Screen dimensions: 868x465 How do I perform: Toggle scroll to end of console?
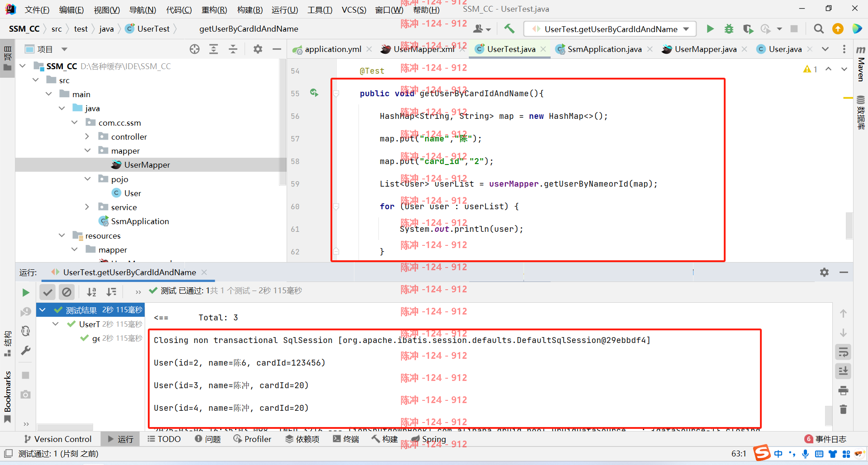pyautogui.click(x=843, y=371)
